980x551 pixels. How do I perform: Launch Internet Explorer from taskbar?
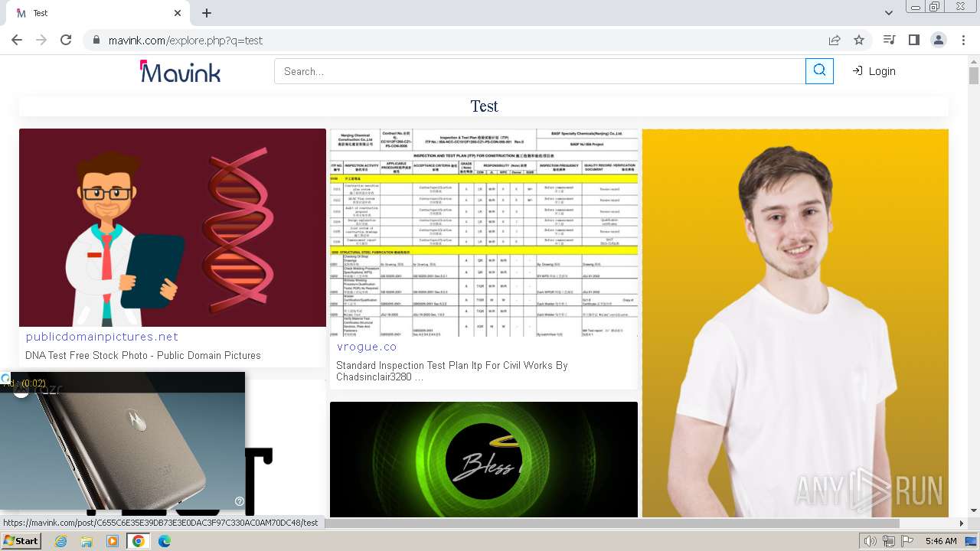coord(61,541)
